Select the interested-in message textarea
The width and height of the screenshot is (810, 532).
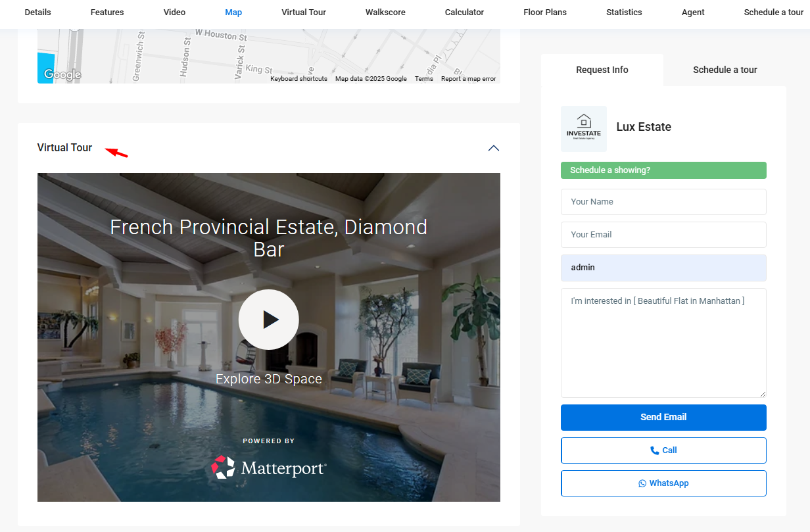click(663, 342)
